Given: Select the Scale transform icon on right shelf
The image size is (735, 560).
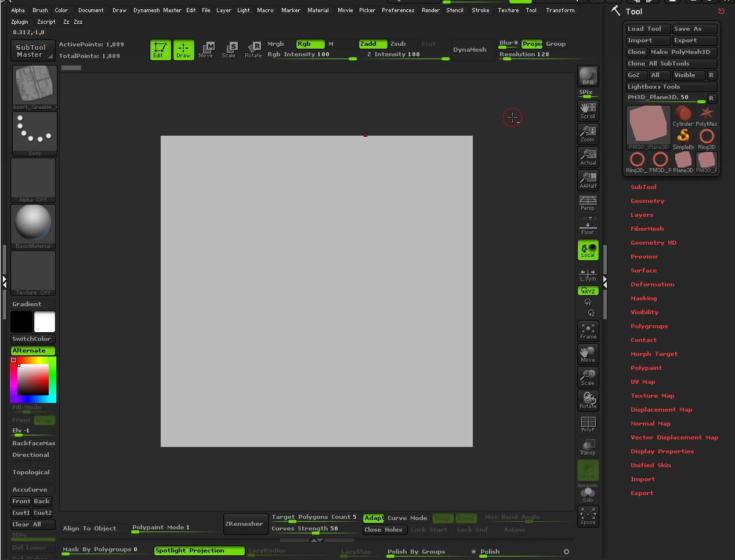Looking at the screenshot, I should tap(588, 377).
